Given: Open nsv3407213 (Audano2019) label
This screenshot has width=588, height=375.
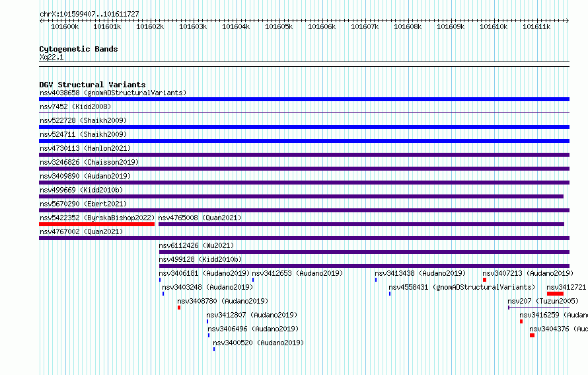Looking at the screenshot, I should click(x=528, y=273).
